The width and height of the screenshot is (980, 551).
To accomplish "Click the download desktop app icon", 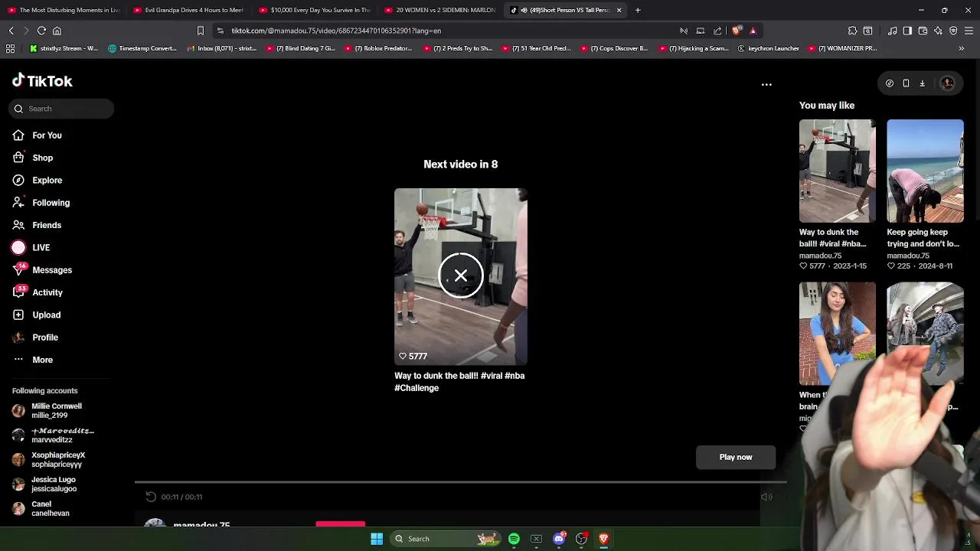I will (x=922, y=83).
